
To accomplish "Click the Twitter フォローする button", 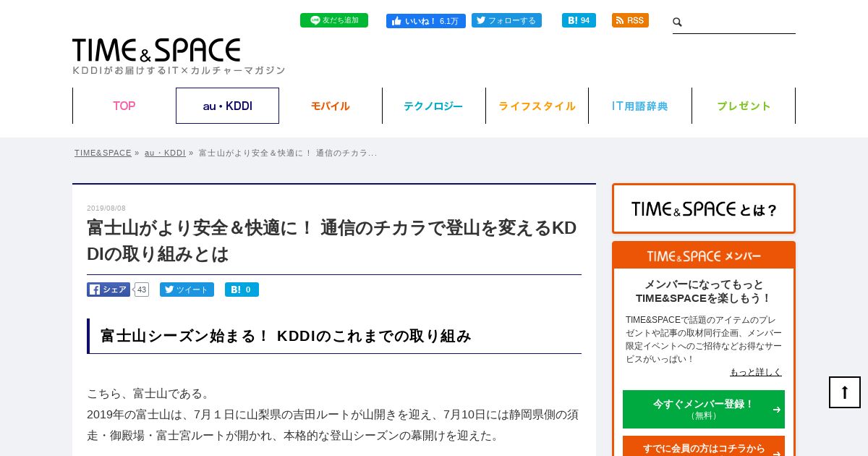I will coord(506,20).
